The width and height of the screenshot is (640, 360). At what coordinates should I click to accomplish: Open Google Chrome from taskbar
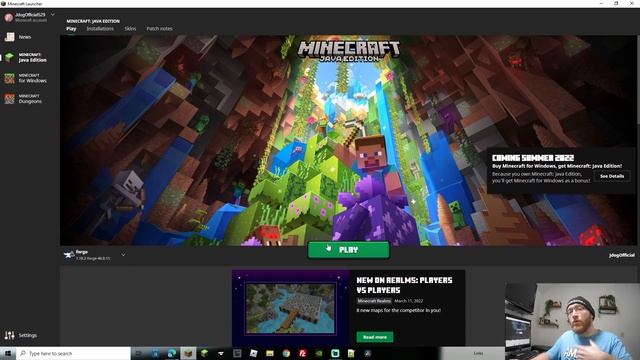click(286, 353)
